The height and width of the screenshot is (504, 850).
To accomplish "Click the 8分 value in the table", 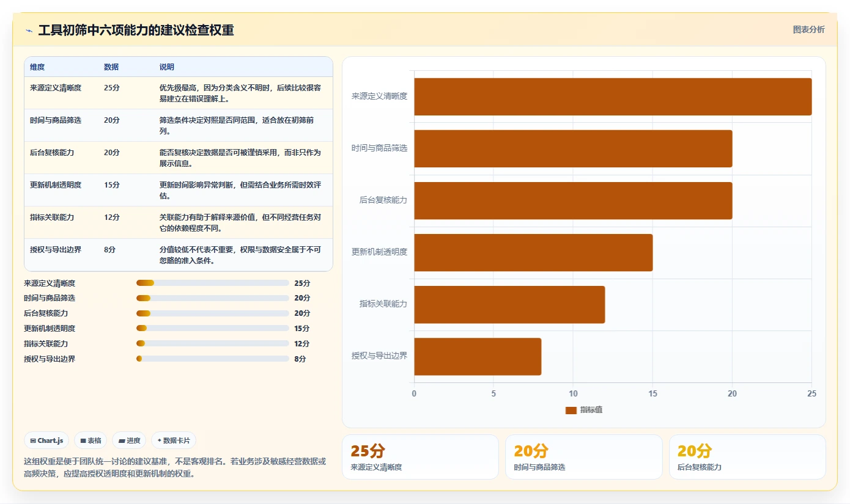I will pos(110,250).
